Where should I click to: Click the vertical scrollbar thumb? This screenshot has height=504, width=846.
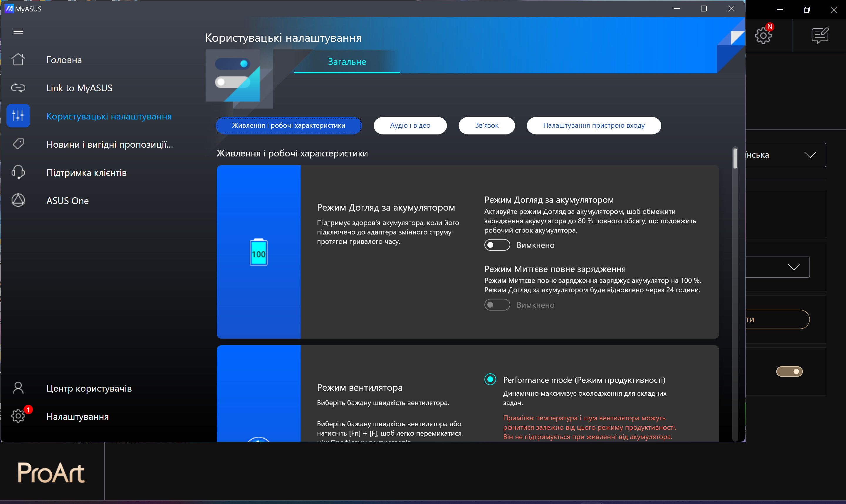(x=735, y=158)
